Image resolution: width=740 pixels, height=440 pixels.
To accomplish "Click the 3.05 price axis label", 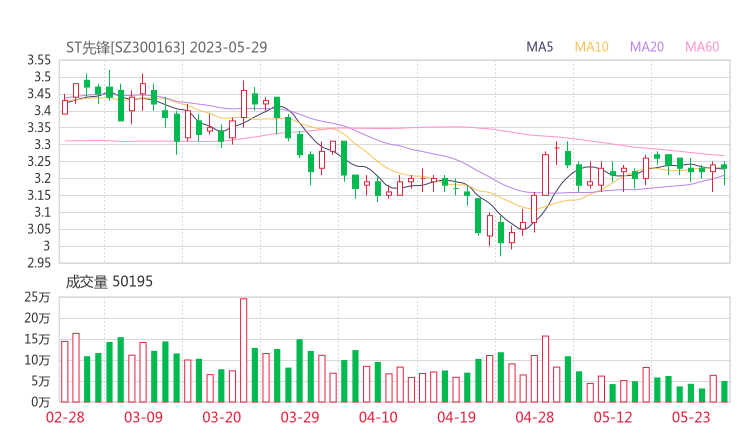I will click(x=39, y=229).
